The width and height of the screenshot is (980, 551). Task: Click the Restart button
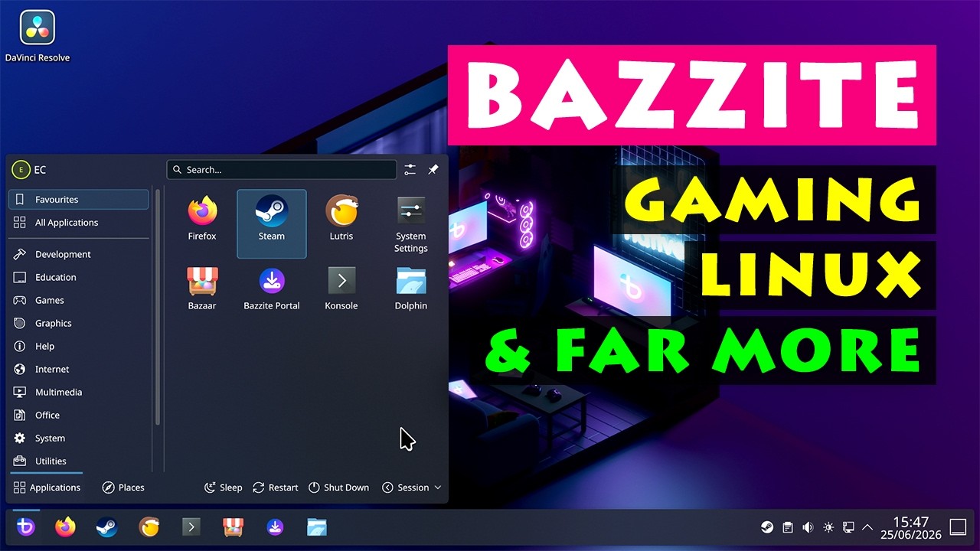[x=276, y=487]
